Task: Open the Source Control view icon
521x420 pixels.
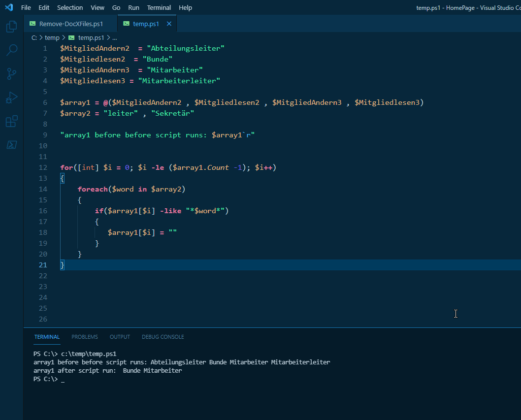Action: (x=12, y=74)
